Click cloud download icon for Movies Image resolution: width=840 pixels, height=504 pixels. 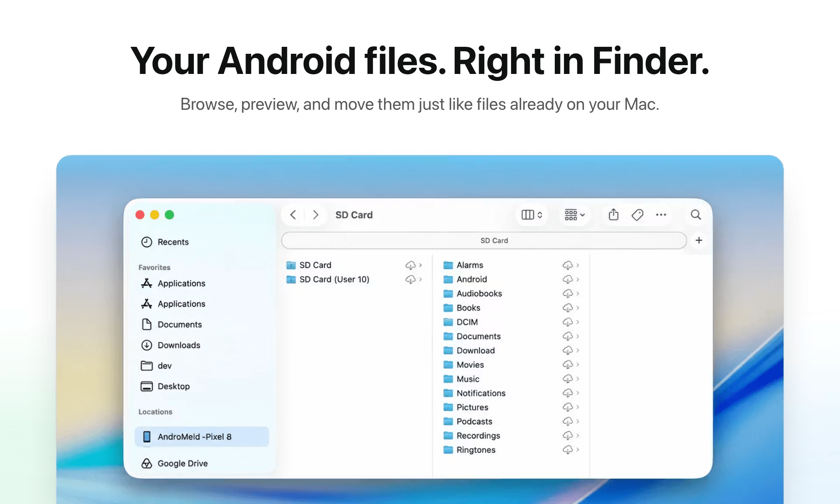tap(567, 364)
